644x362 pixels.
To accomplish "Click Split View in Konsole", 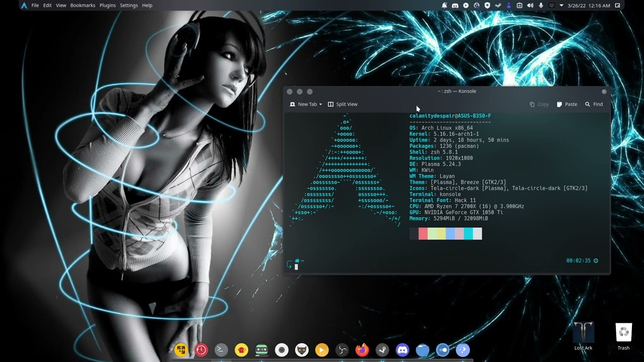I will pyautogui.click(x=343, y=104).
